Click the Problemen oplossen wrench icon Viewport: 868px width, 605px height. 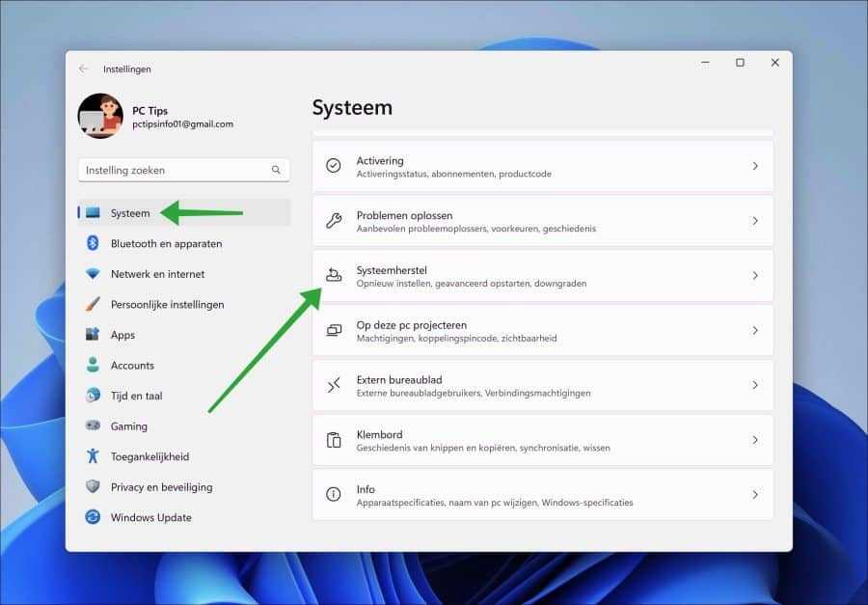point(334,221)
